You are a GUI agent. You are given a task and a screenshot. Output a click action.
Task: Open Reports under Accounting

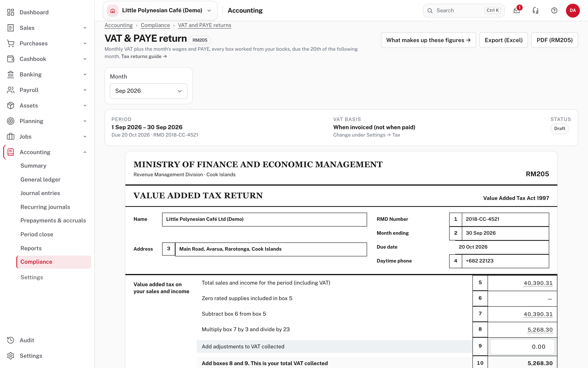coord(31,248)
